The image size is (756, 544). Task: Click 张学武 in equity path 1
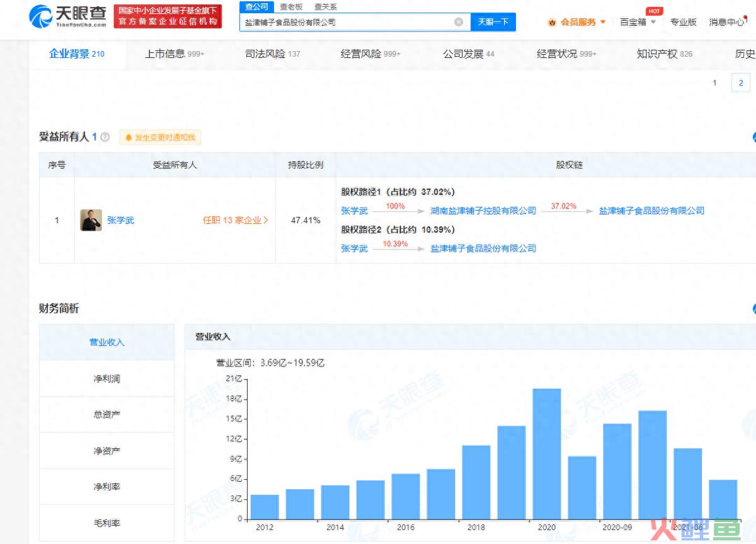tap(354, 211)
